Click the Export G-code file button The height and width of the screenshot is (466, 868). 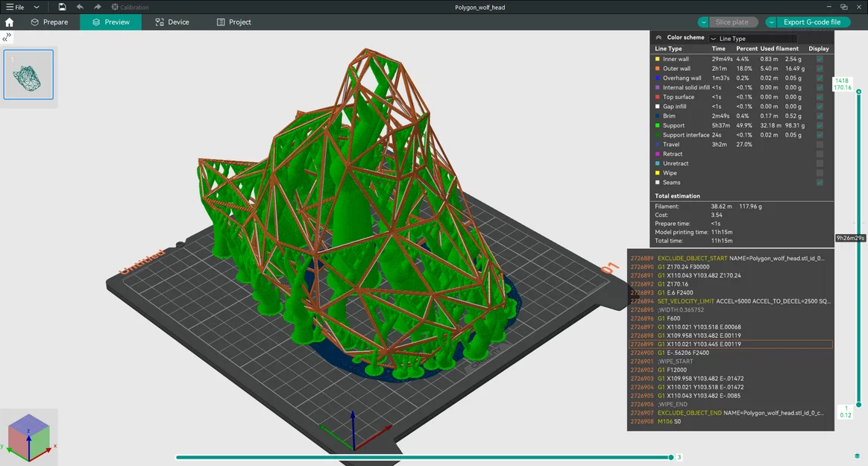tap(813, 22)
